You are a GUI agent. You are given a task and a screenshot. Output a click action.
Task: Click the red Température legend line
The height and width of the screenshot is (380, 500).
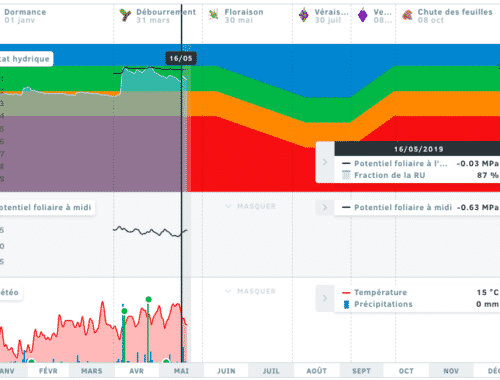click(346, 293)
